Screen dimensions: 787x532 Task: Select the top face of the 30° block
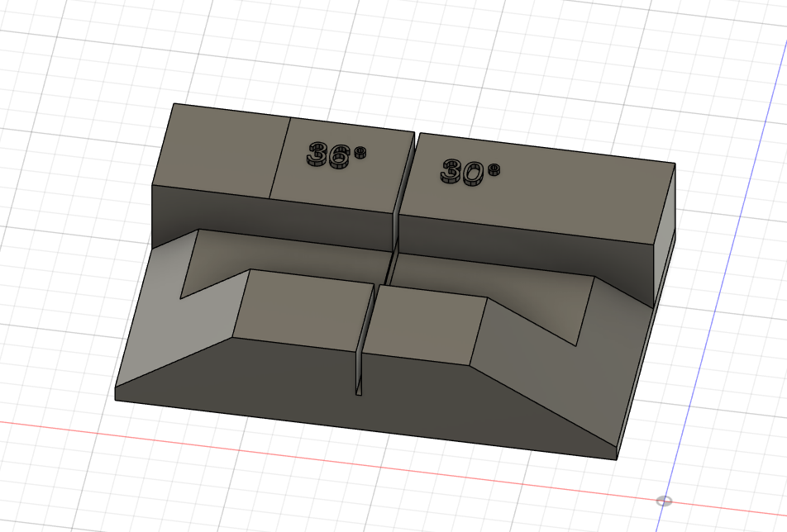point(537,188)
